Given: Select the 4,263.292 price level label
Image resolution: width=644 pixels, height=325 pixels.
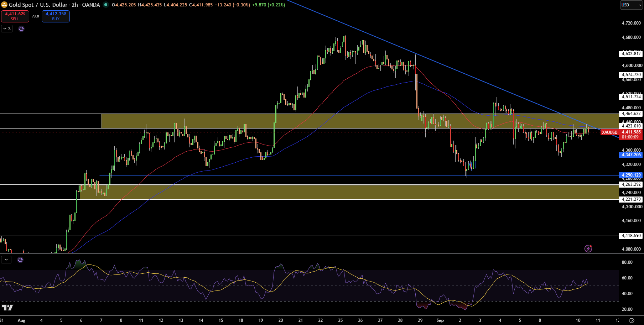Looking at the screenshot, I should pyautogui.click(x=631, y=184).
